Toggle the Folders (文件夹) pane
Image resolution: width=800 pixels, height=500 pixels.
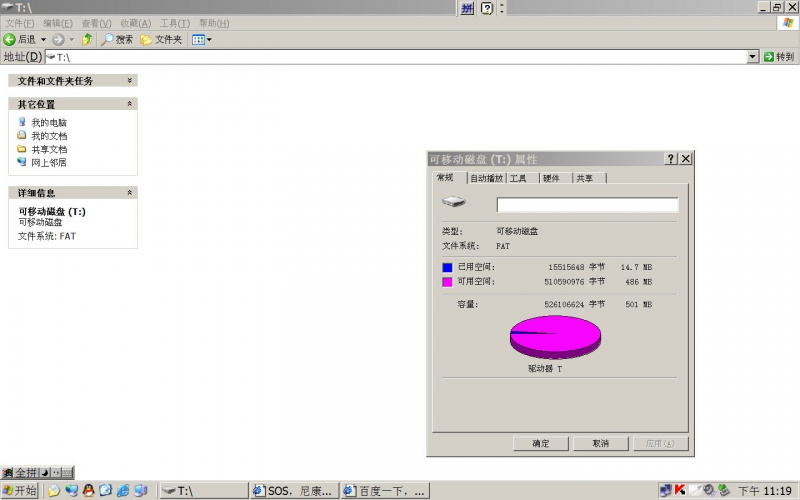146,39
